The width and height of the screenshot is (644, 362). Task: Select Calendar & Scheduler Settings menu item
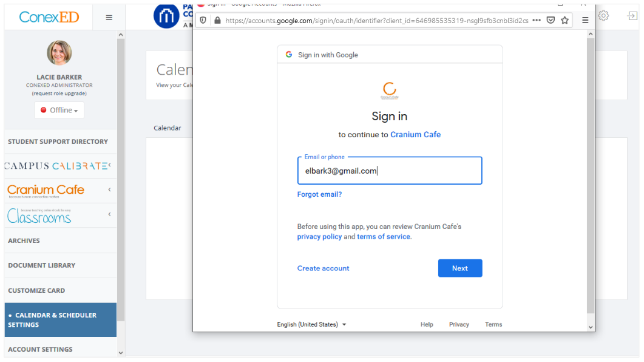pyautogui.click(x=59, y=320)
